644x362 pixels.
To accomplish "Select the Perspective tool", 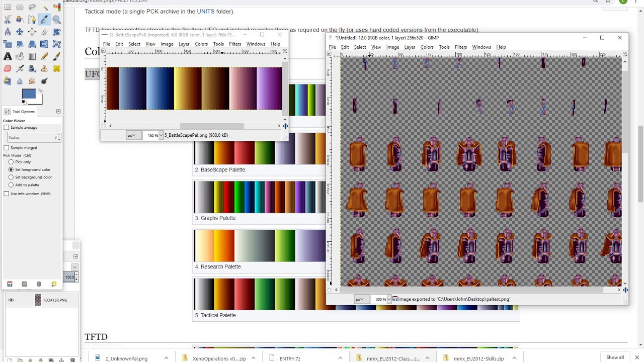I will (32, 44).
